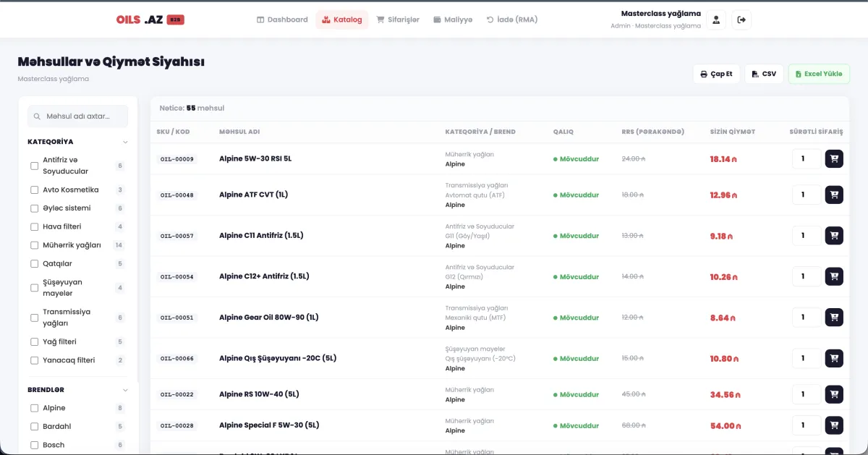The image size is (868, 455).
Task: Click quantity field for Alpine RS 10W-40
Action: pyautogui.click(x=807, y=394)
